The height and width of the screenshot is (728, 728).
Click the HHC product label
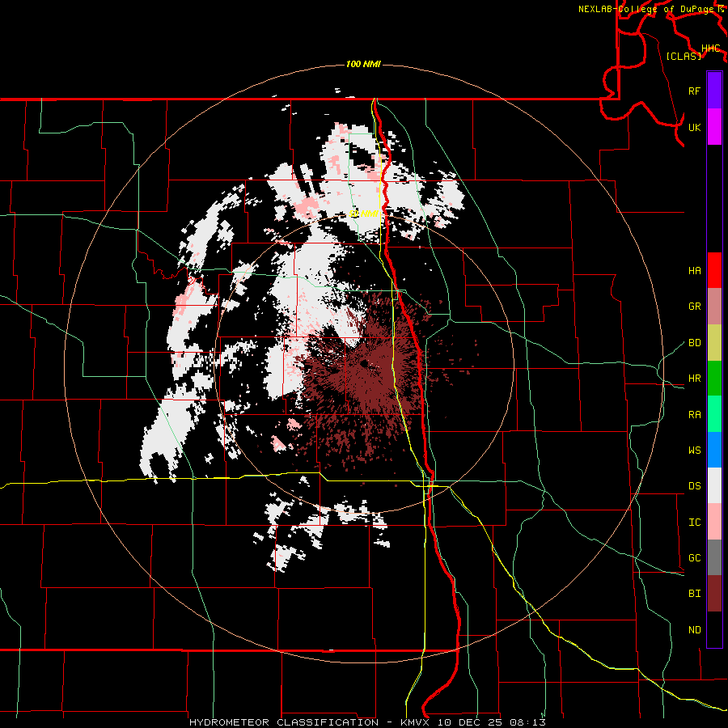710,49
